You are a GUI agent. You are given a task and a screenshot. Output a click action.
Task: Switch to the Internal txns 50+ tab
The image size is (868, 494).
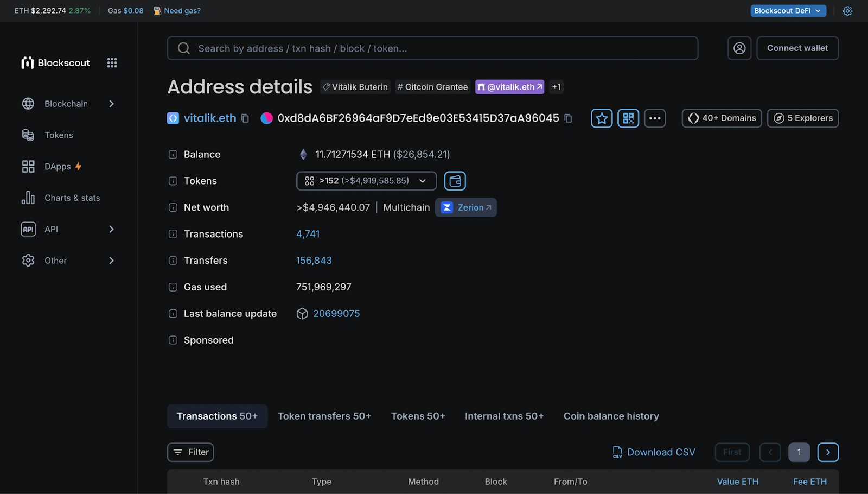[504, 416]
